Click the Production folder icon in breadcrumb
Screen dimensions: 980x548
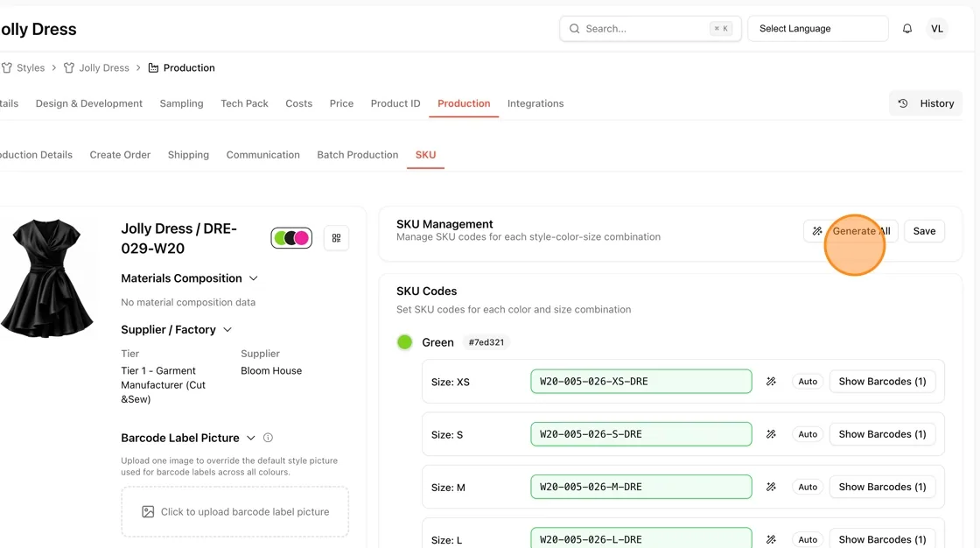[x=153, y=67]
